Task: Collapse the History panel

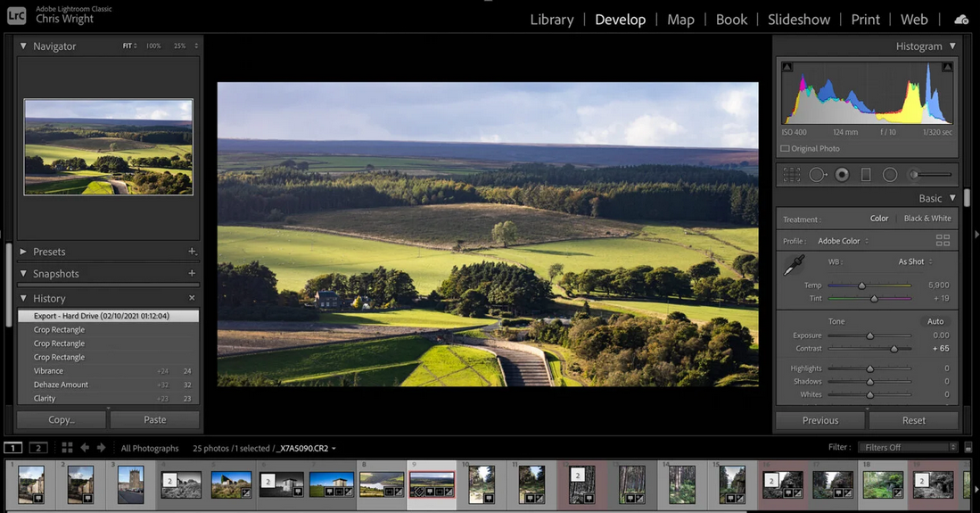Action: point(23,298)
